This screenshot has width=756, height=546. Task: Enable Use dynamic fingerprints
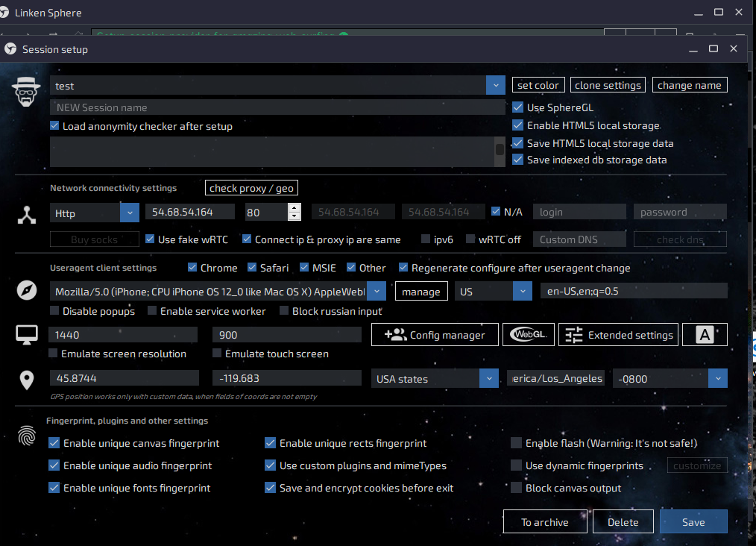click(517, 465)
